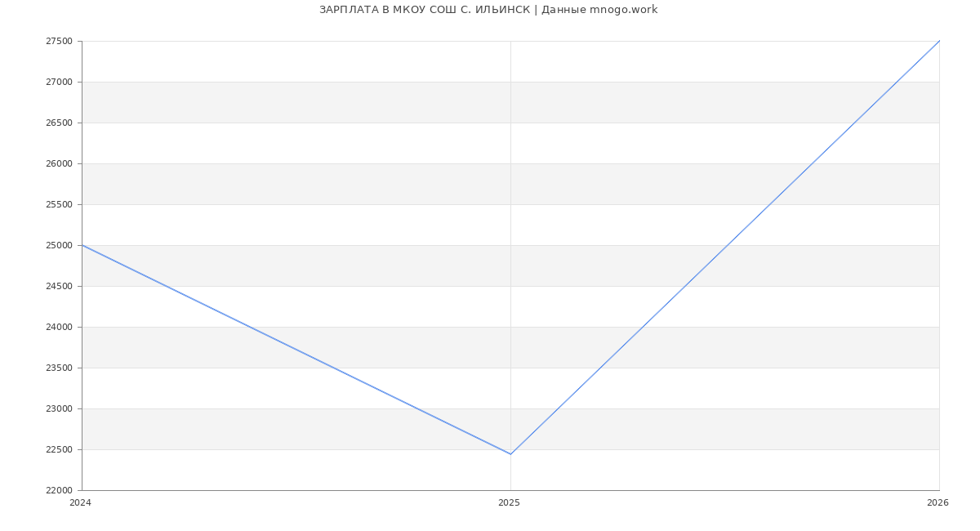The width and height of the screenshot is (980, 531).
Task: Click the 26000 y-axis label
Action: click(59, 164)
